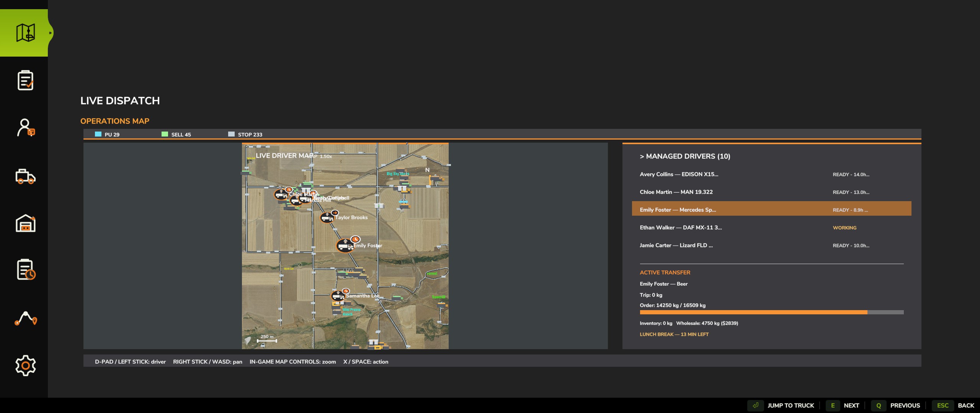Open the scheduled orders clipboard-clock icon

pos(26,270)
